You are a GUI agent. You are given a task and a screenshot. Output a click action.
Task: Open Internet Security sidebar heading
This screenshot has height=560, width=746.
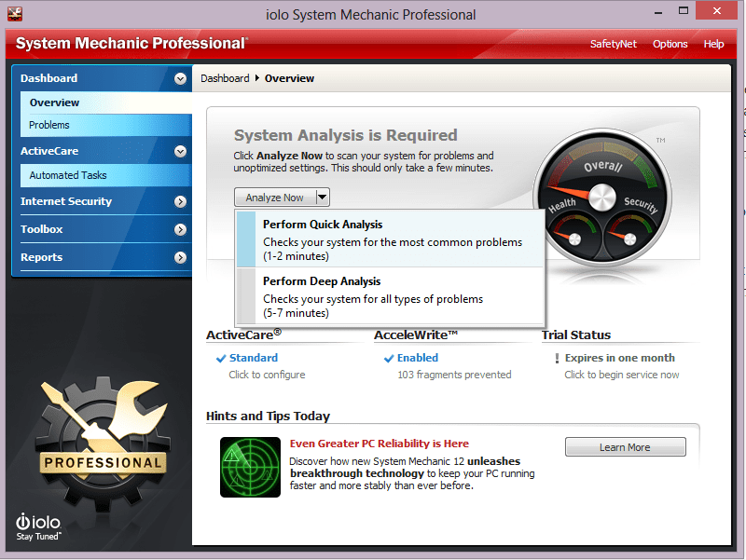coord(66,201)
